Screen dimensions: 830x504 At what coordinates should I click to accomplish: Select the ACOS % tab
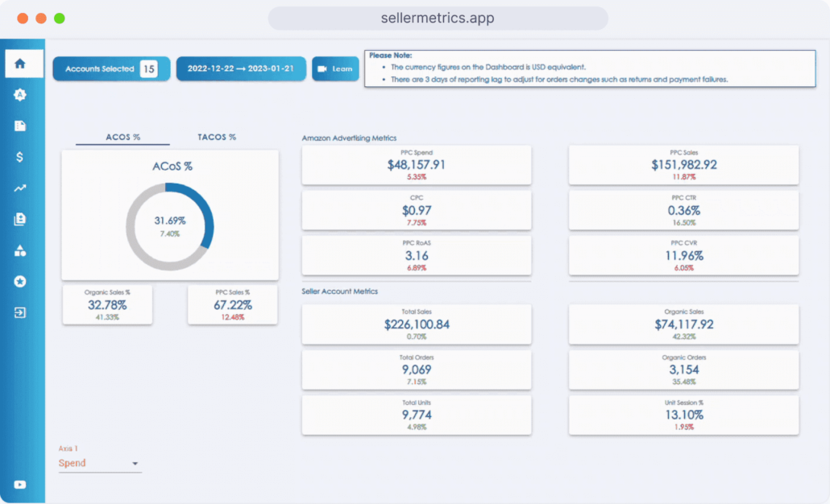click(x=122, y=137)
